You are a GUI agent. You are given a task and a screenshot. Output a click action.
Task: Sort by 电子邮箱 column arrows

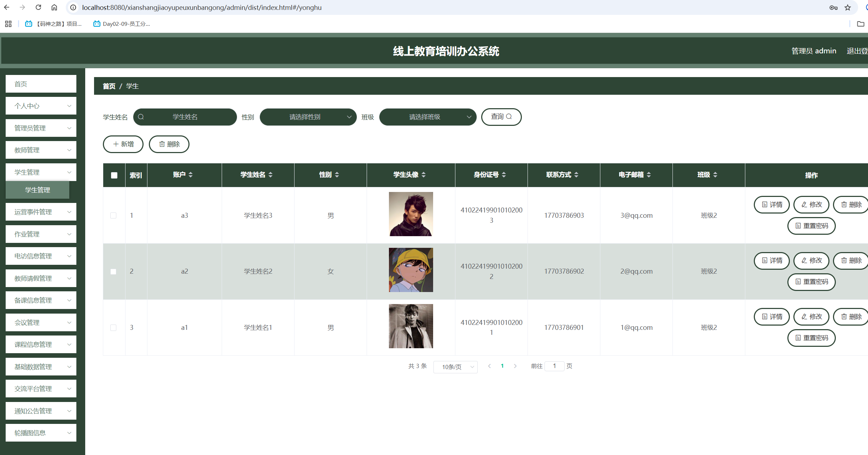pos(649,175)
